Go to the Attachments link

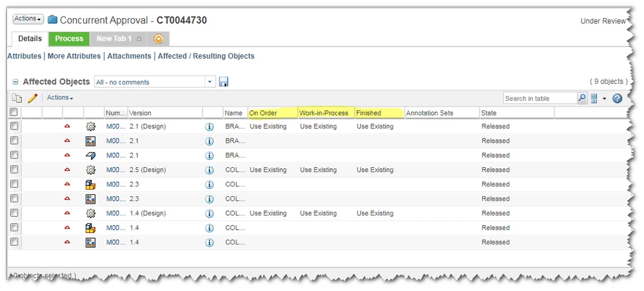click(129, 56)
